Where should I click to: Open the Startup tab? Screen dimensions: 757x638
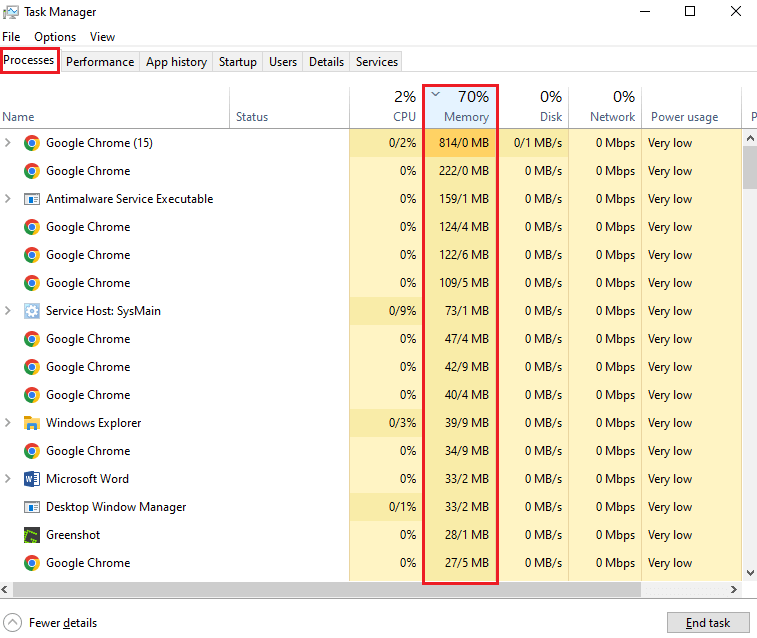pyautogui.click(x=237, y=62)
